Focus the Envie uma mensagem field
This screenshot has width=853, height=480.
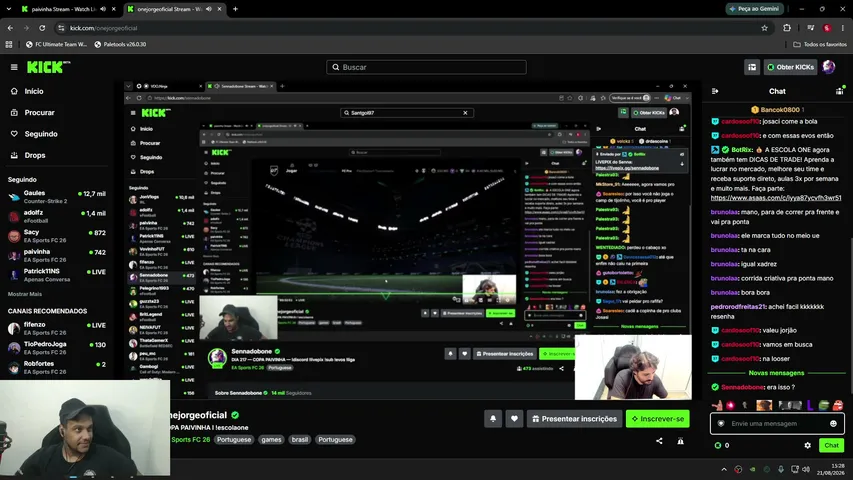point(776,423)
